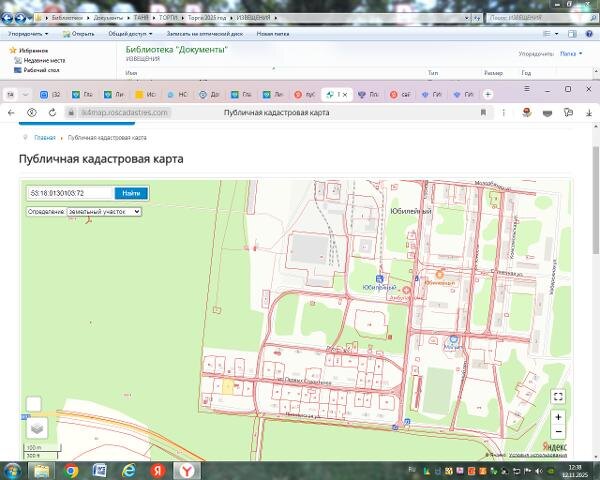Open Общий доступ dropdown in Explorer
Viewport: 600px width, 480px height.
130,34
